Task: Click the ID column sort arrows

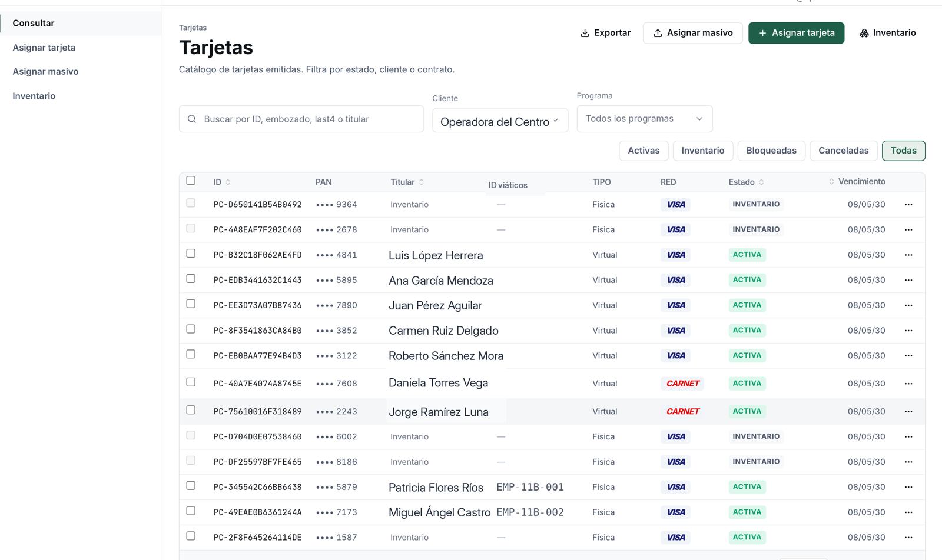Action: (228, 182)
